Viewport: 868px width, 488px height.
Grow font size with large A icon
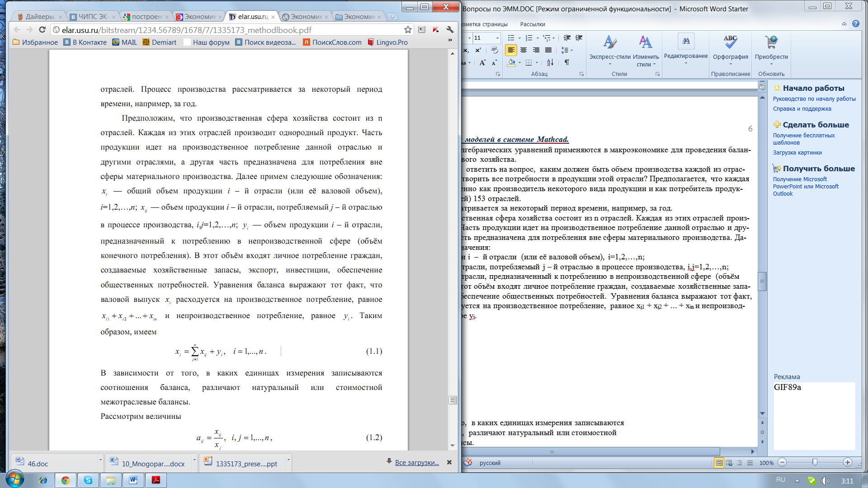pos(482,62)
